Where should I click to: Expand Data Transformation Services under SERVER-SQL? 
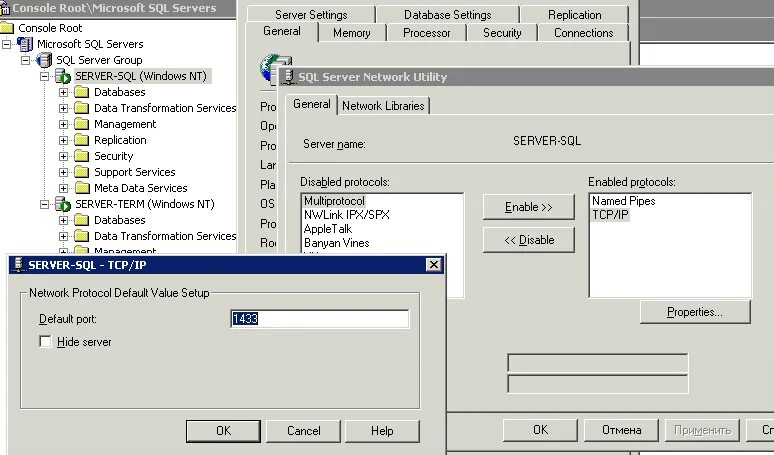click(63, 108)
